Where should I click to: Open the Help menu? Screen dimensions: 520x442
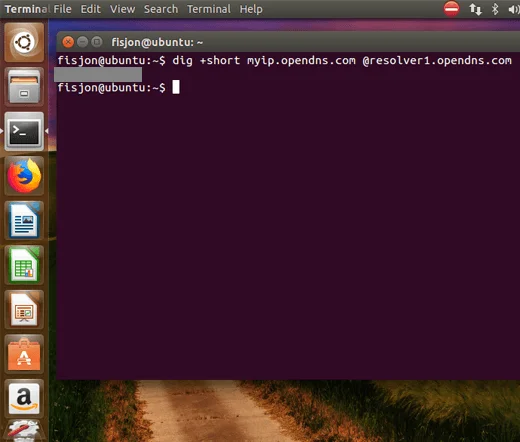pos(251,9)
